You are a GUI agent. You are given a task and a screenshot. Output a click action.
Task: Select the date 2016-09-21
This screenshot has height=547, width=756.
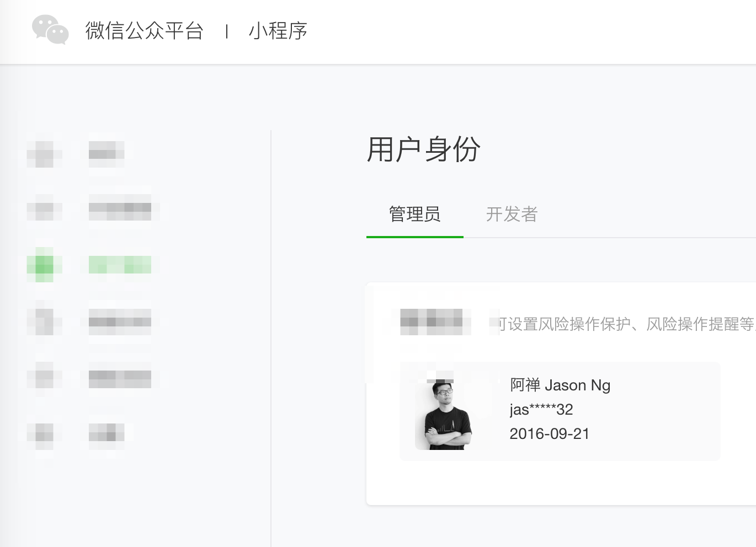tap(550, 433)
